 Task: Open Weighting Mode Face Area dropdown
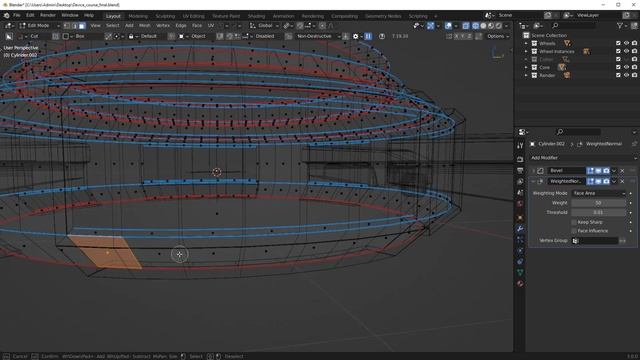pyautogui.click(x=598, y=193)
